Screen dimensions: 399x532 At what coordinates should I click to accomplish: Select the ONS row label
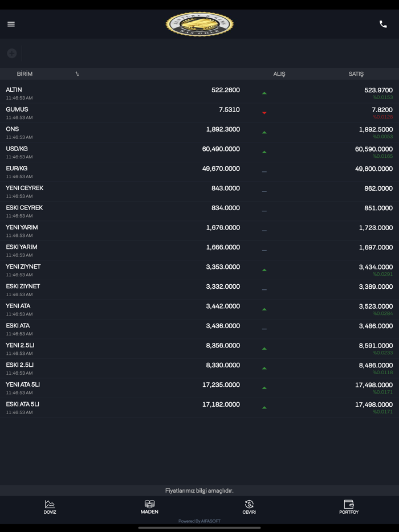pyautogui.click(x=12, y=129)
